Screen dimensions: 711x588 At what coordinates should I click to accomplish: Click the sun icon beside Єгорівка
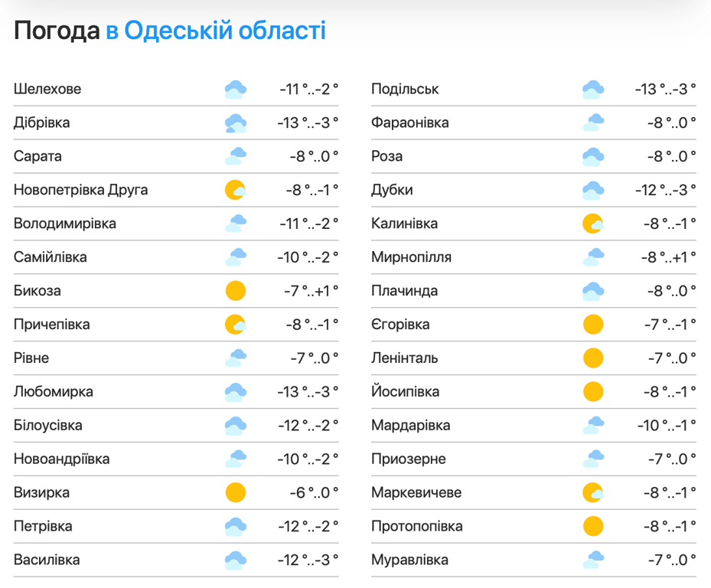pyautogui.click(x=593, y=325)
